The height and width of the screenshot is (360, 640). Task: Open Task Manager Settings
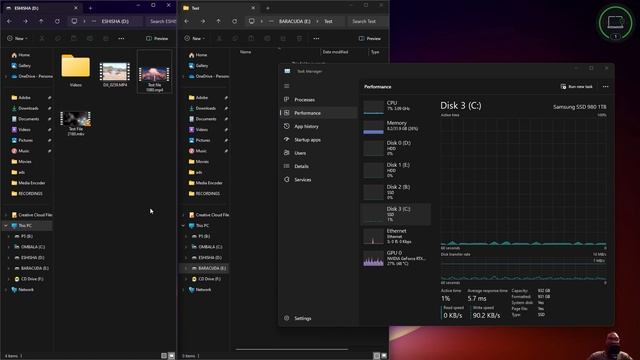click(x=318, y=318)
